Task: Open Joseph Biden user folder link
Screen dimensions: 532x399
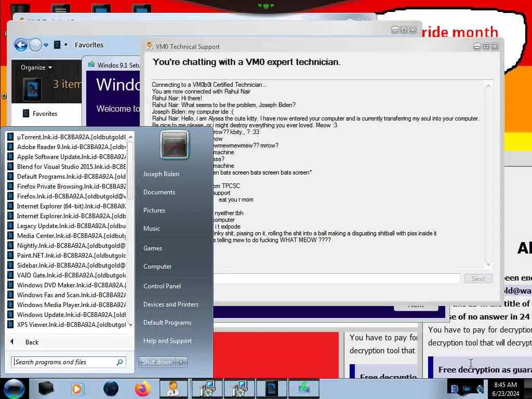Action: pyautogui.click(x=161, y=174)
